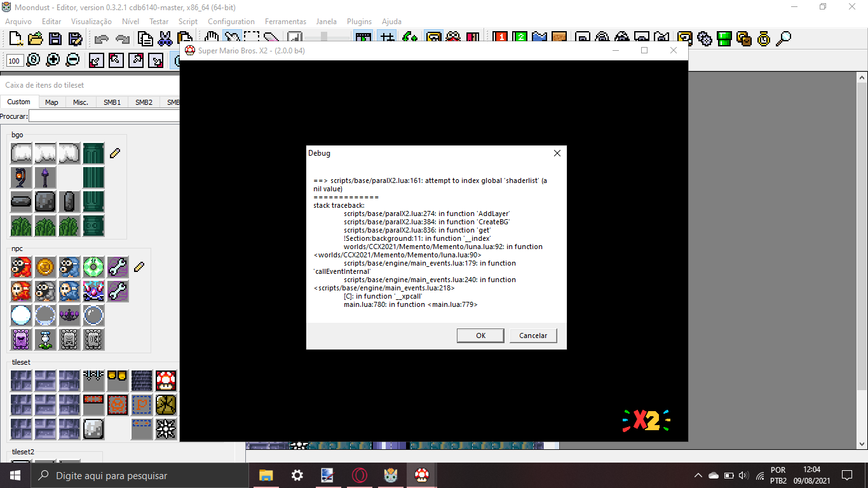Click the Windows taskbar search box
Image resolution: width=868 pixels, height=488 pixels.
coord(140,475)
